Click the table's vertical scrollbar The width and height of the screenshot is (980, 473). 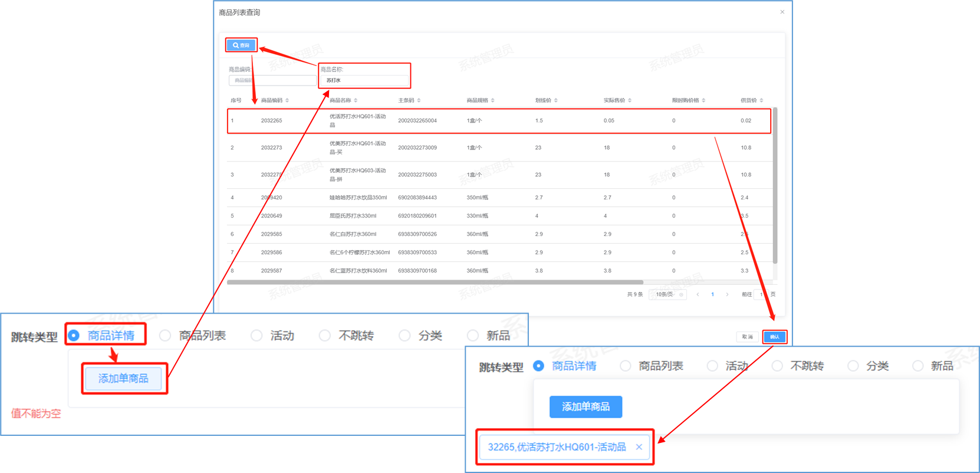pos(775,185)
